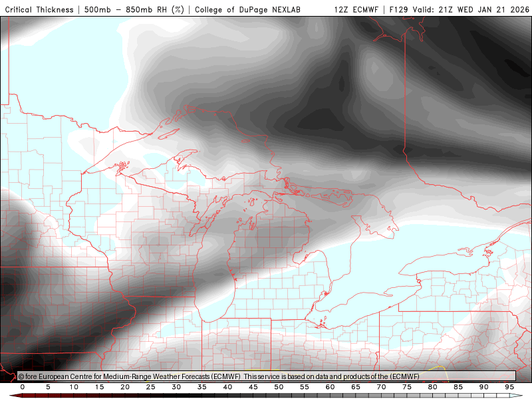Viewport: 532px width, 399px height.
Task: Click the 'Critical Thickness' title text
Action: click(39, 10)
